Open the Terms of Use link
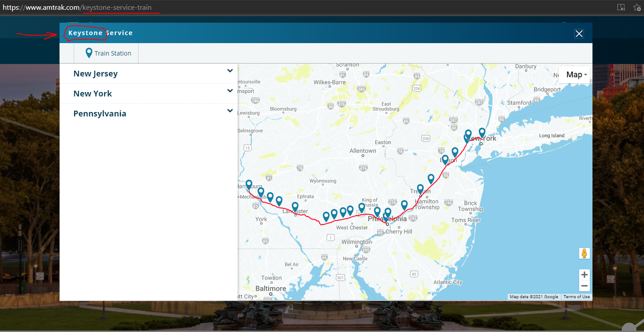644x332 pixels. point(576,297)
